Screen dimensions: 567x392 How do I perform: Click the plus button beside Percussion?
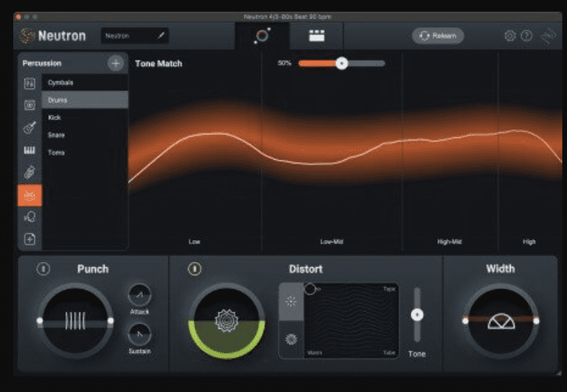[x=115, y=63]
